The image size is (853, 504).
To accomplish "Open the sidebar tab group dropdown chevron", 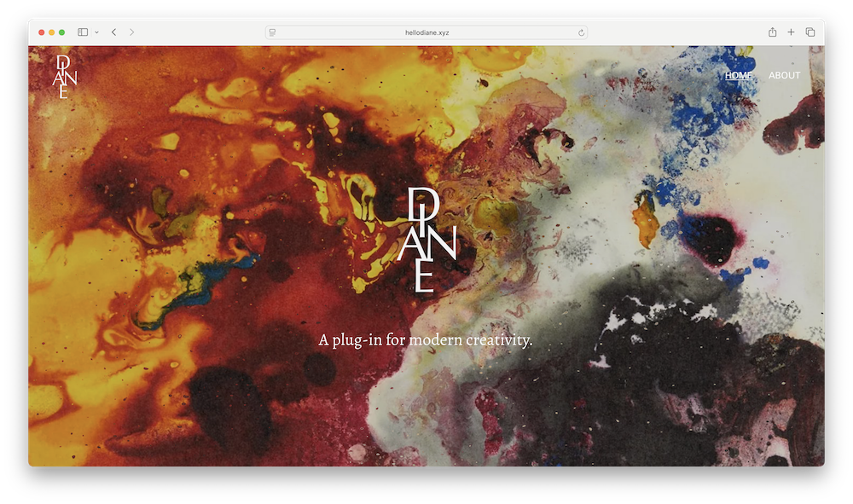I will tap(96, 32).
